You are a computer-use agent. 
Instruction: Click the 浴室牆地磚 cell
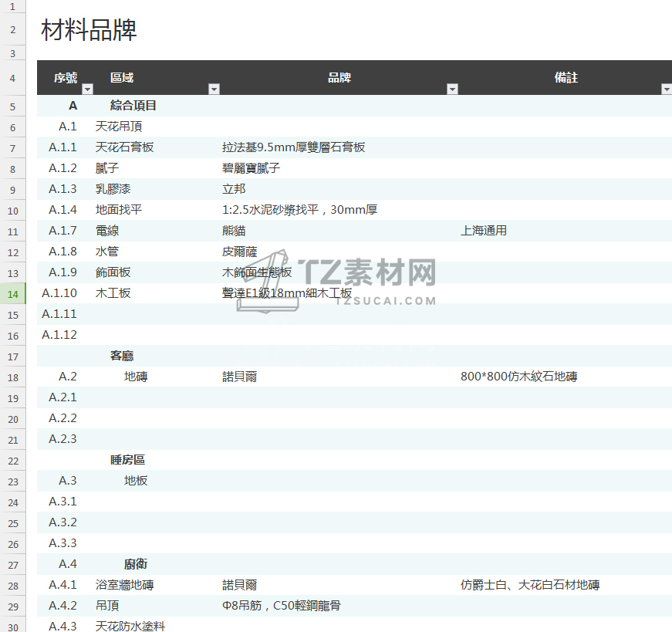coord(124,585)
